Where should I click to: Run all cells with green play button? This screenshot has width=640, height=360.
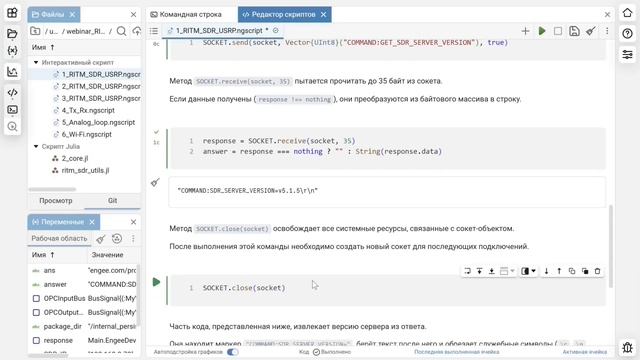click(x=542, y=31)
